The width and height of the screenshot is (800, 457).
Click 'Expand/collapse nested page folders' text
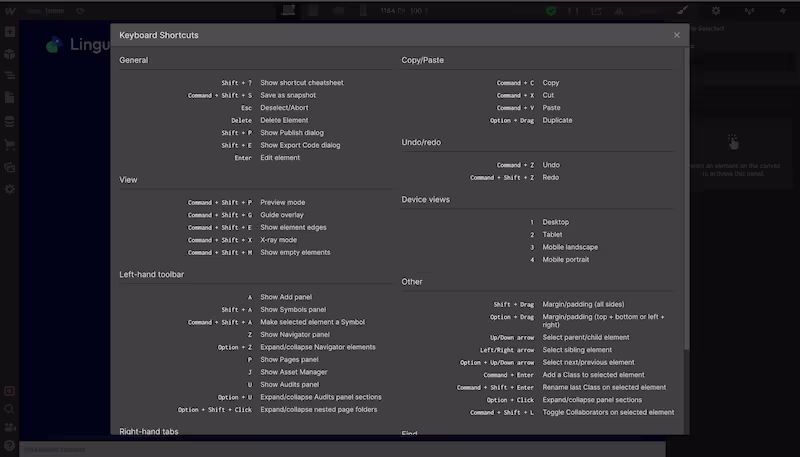(x=319, y=410)
